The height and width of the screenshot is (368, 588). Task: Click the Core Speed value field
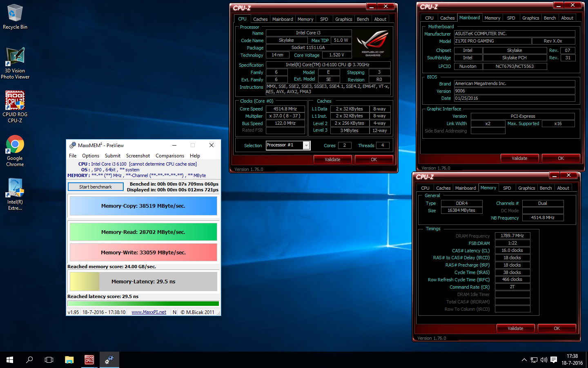pyautogui.click(x=285, y=109)
